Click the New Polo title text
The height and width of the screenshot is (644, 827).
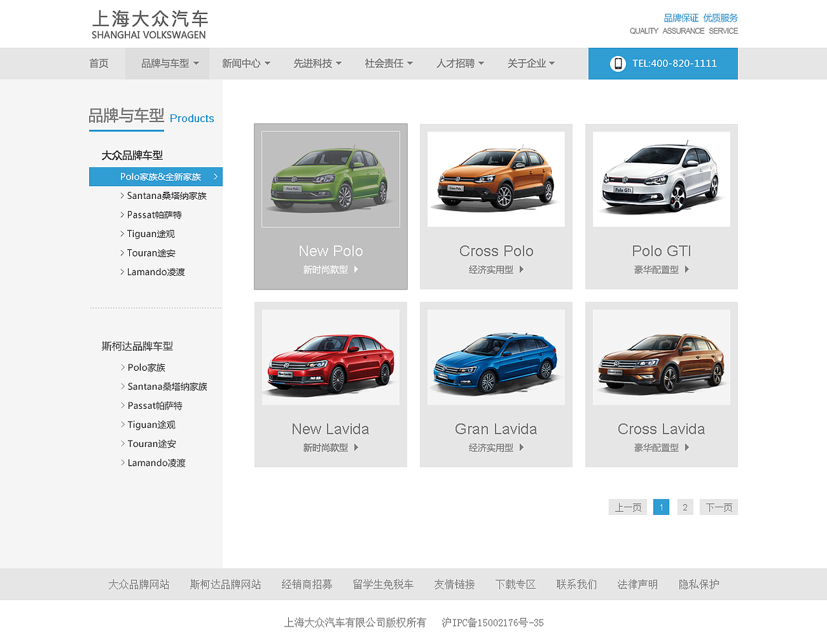(x=331, y=251)
